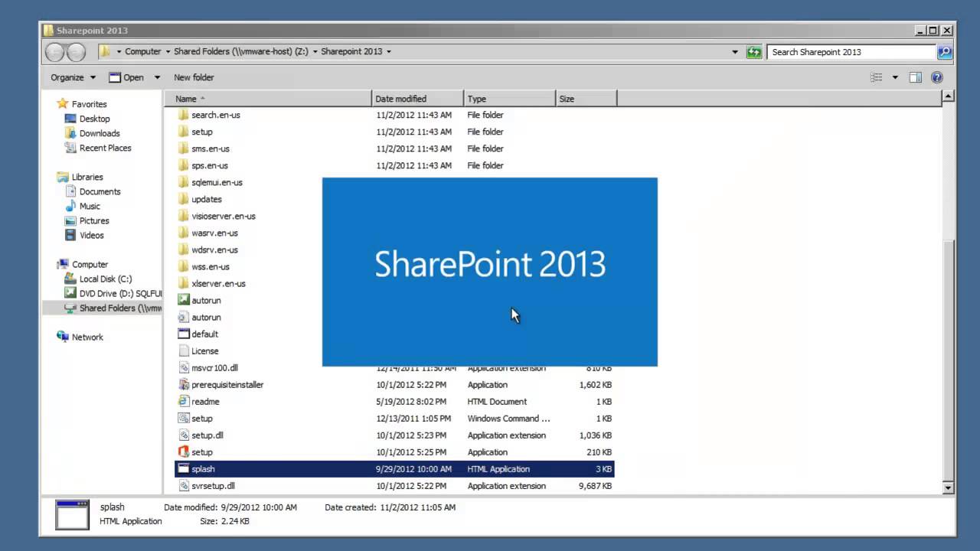Select the svrsetup.dll file icon
The image size is (980, 551).
coord(183,485)
